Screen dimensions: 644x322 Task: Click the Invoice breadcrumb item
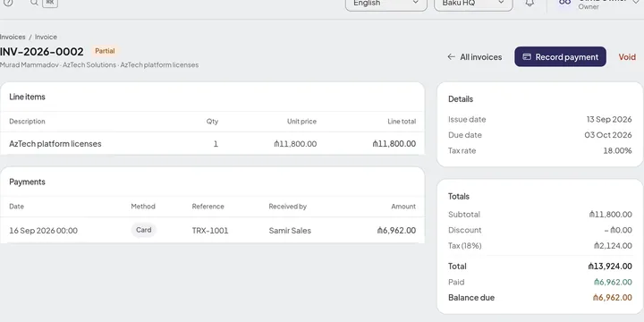pos(46,37)
